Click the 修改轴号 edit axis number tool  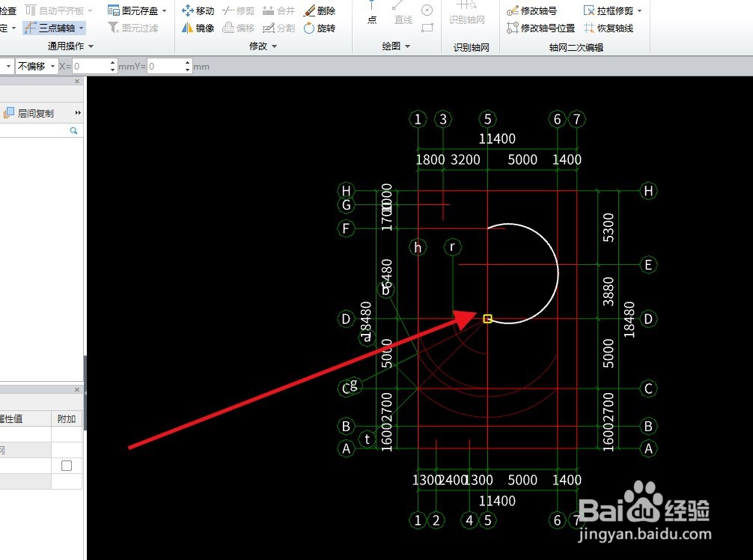coord(532,10)
